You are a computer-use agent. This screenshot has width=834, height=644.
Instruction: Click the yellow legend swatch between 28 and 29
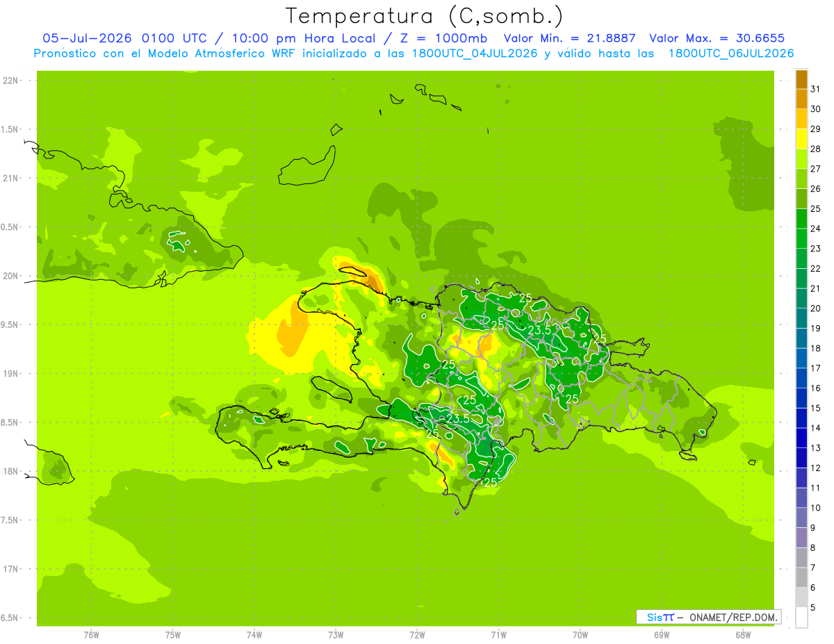[801, 139]
